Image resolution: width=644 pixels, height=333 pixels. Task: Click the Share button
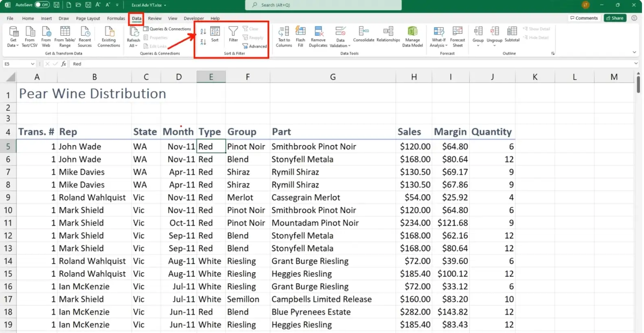click(x=615, y=18)
